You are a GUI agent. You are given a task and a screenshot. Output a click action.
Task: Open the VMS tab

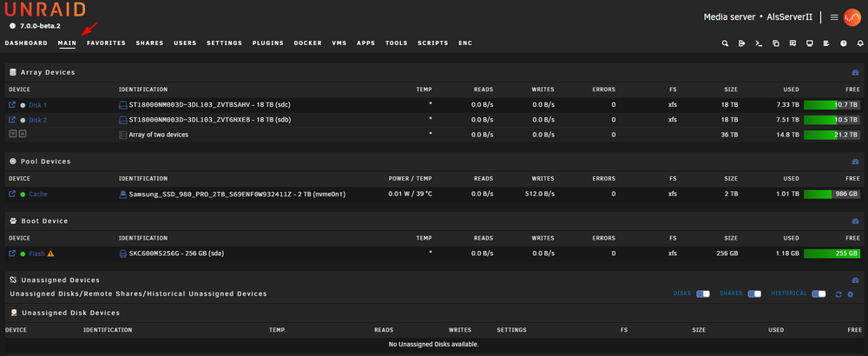click(x=339, y=43)
